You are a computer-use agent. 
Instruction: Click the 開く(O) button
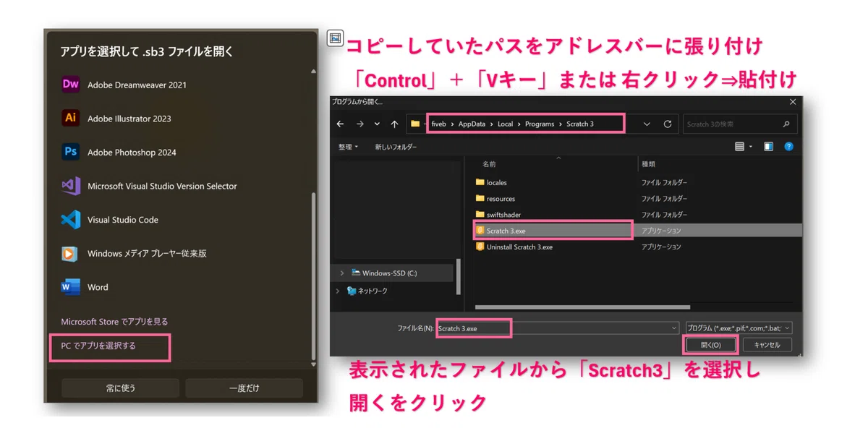pyautogui.click(x=710, y=345)
